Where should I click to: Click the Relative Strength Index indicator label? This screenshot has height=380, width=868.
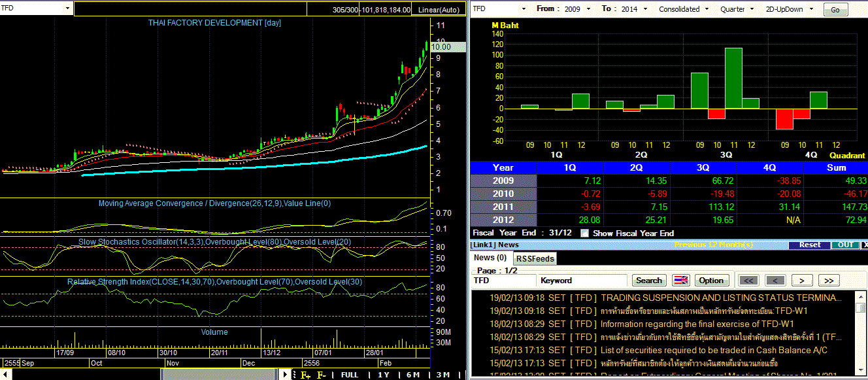coord(215,282)
